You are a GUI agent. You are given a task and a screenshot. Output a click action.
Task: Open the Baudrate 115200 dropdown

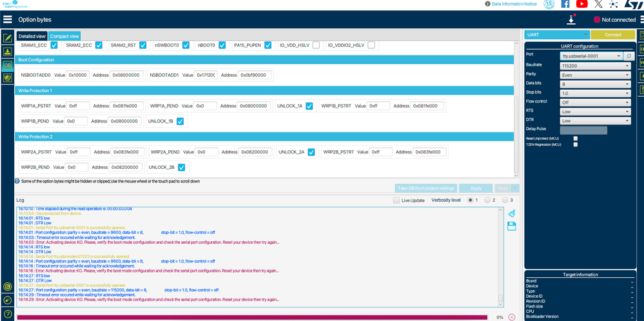point(595,66)
